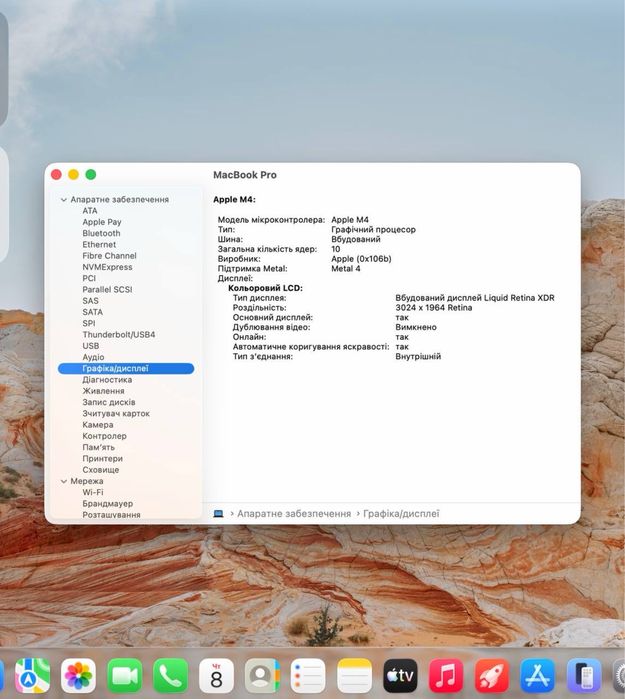Viewport: 625px width, 699px height.
Task: Select Wi-Fi under Мережа
Action: 93,492
